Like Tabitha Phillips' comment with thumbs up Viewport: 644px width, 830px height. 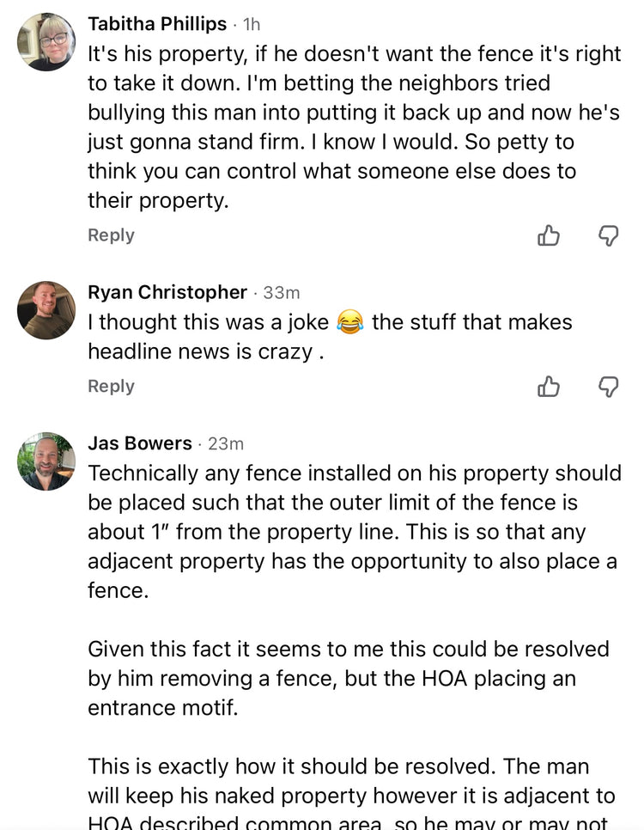point(548,235)
